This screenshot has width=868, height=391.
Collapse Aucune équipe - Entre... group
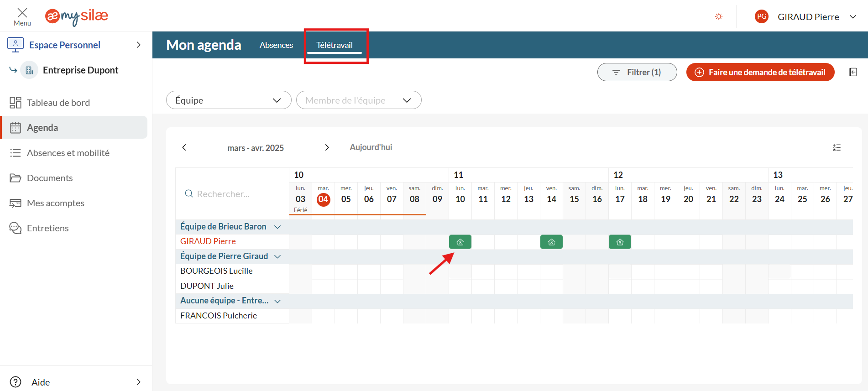click(277, 301)
